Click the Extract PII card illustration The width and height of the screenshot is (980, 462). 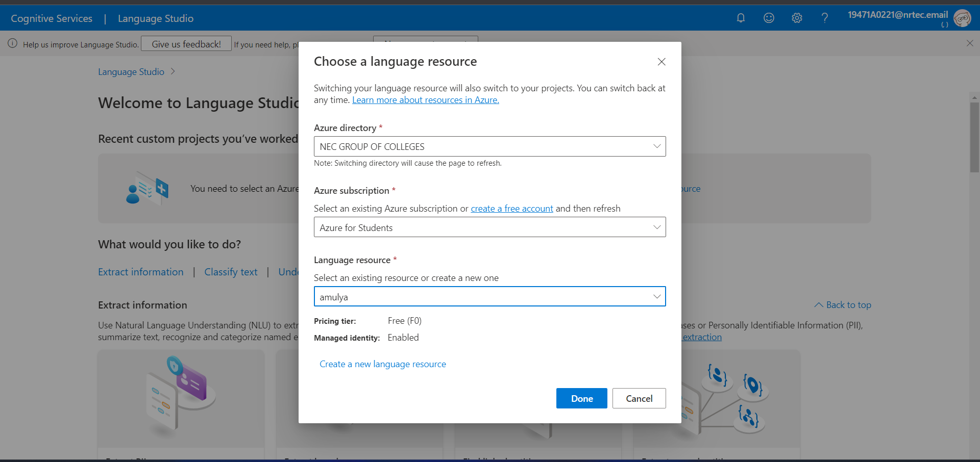pyautogui.click(x=181, y=398)
